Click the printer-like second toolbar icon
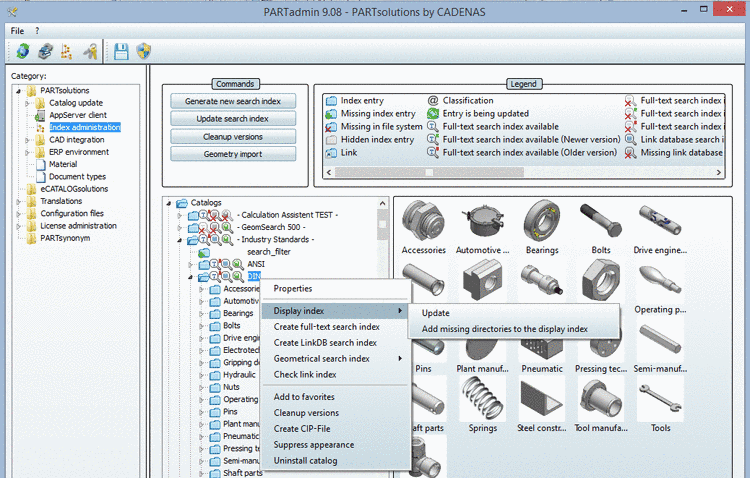The width and height of the screenshot is (750, 478). [44, 51]
